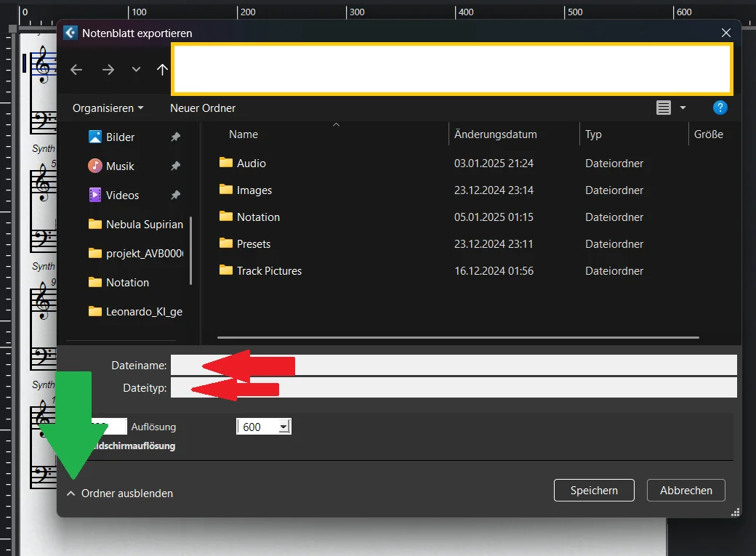The height and width of the screenshot is (556, 756).
Task: Select the Notation folder in file list
Action: click(258, 217)
